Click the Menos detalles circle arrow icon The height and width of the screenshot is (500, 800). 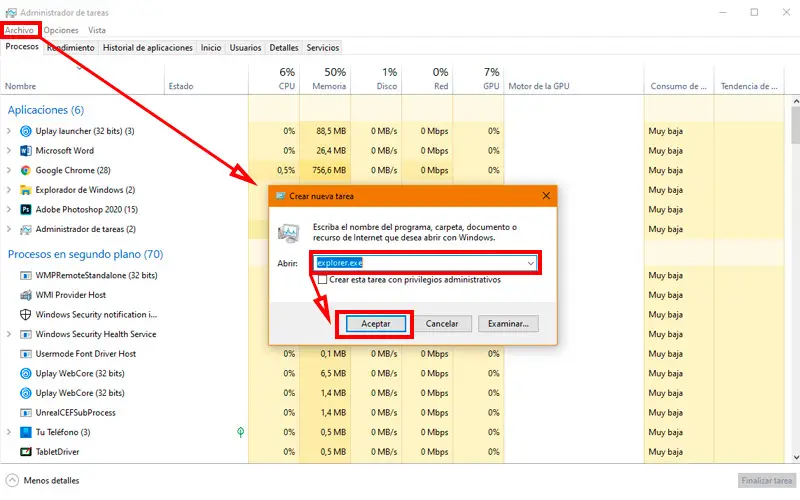pos(12,480)
